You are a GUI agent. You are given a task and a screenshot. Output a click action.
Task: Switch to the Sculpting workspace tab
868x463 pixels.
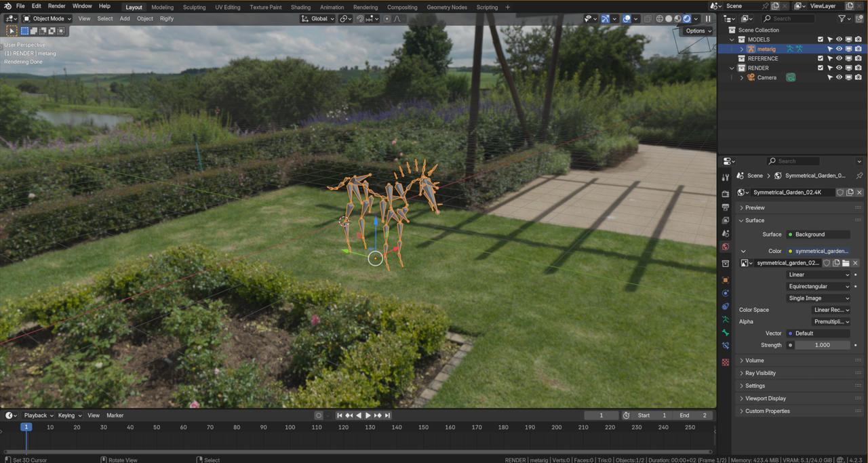coord(194,7)
